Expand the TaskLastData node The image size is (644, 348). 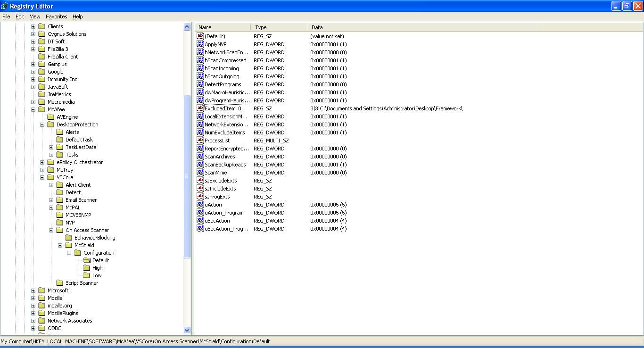(x=51, y=147)
